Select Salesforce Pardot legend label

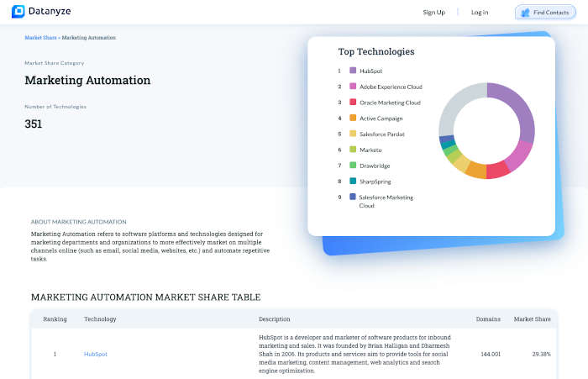[x=382, y=134]
